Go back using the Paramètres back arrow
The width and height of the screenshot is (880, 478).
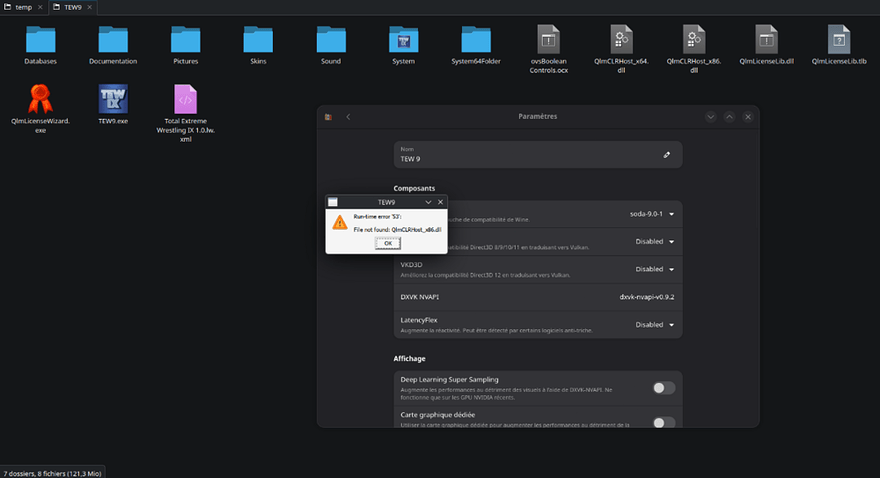pos(349,117)
